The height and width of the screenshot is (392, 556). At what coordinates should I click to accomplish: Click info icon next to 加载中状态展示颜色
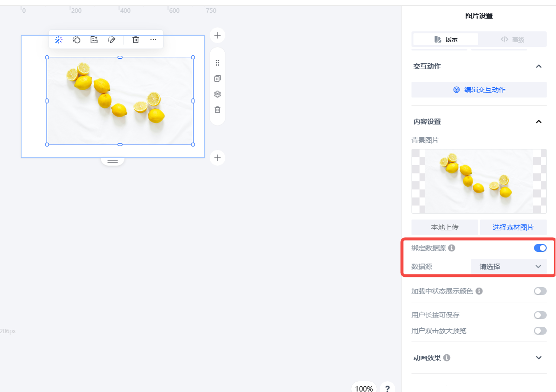point(479,291)
